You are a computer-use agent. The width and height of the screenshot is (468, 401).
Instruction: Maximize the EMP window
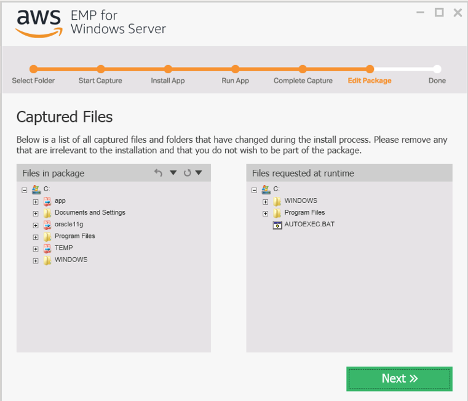[x=439, y=12]
